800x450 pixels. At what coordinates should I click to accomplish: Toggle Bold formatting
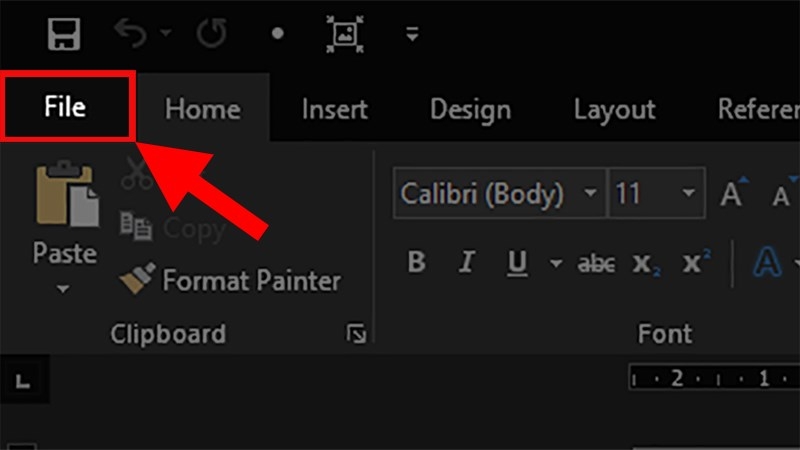[x=417, y=263]
